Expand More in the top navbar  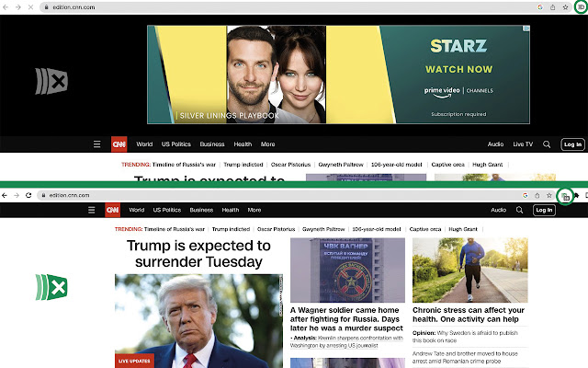[x=267, y=144]
